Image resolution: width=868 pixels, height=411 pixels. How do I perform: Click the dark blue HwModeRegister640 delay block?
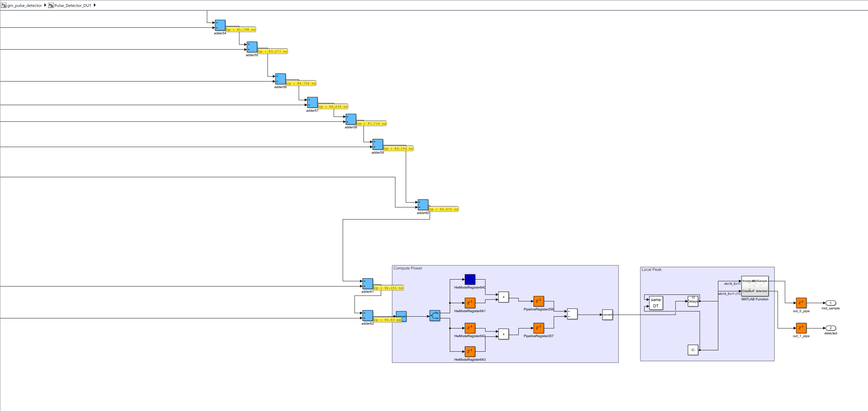click(470, 279)
